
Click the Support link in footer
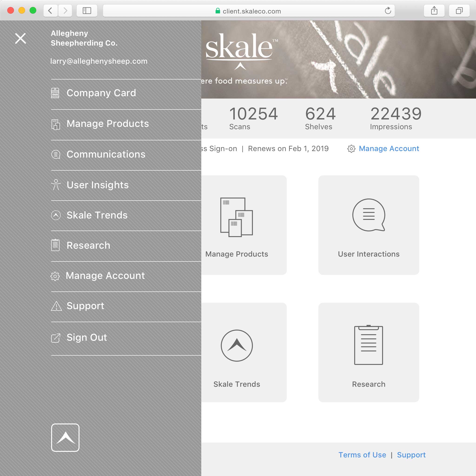[411, 455]
